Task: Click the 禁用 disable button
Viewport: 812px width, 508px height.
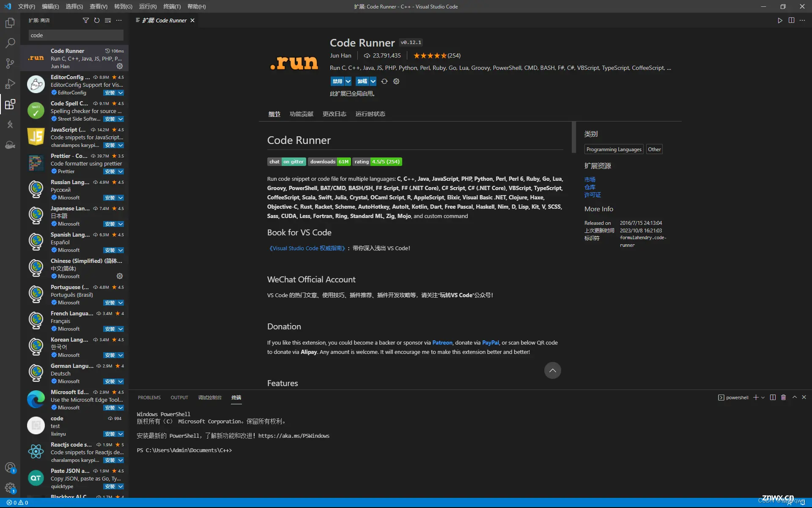Action: pos(337,81)
